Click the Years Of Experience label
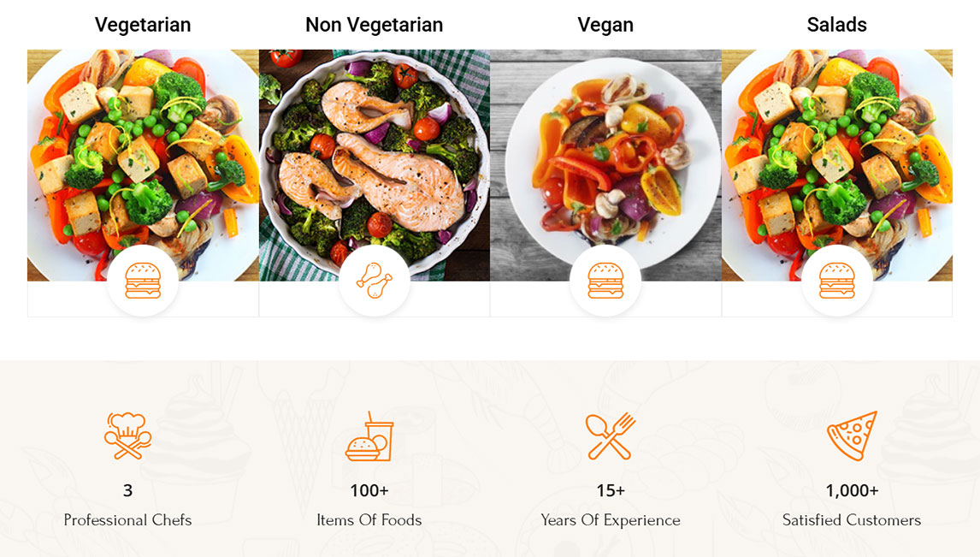Viewport: 980px width, 557px height. click(x=610, y=519)
